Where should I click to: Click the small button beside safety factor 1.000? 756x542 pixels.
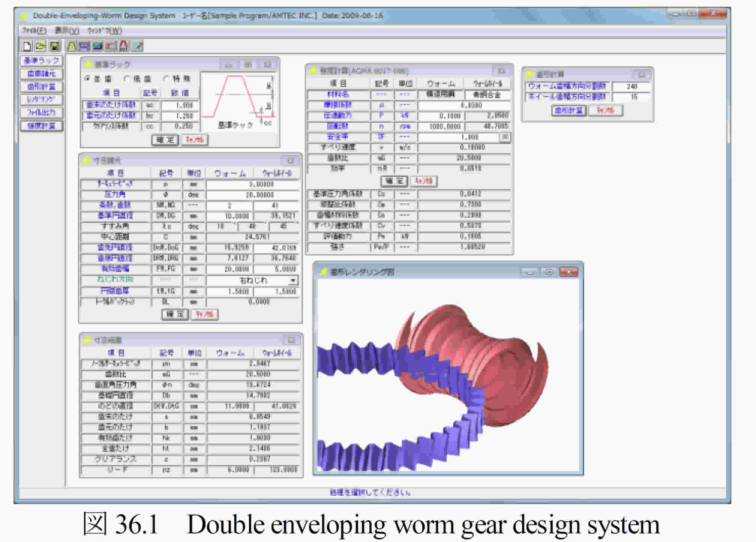pyautogui.click(x=505, y=137)
